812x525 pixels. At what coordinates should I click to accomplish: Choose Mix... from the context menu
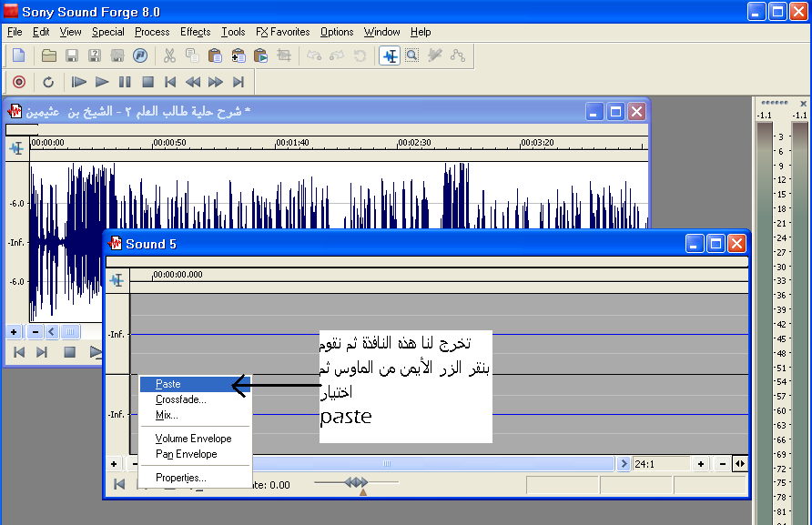(196, 415)
